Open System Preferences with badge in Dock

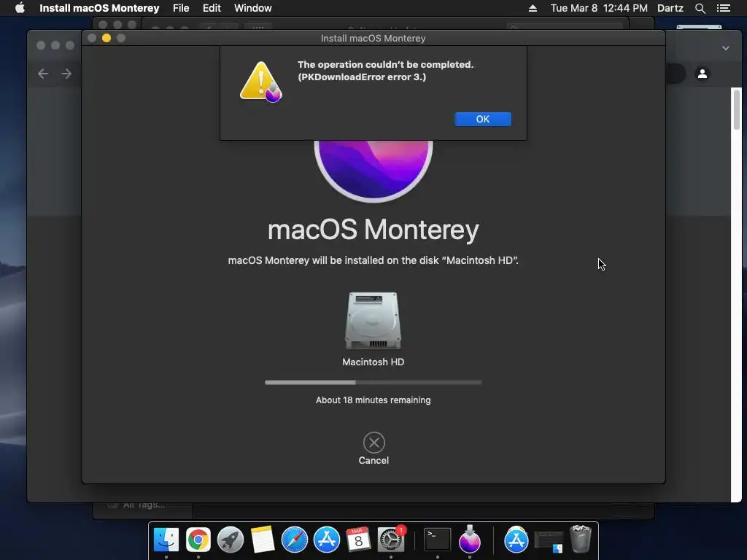pyautogui.click(x=391, y=540)
